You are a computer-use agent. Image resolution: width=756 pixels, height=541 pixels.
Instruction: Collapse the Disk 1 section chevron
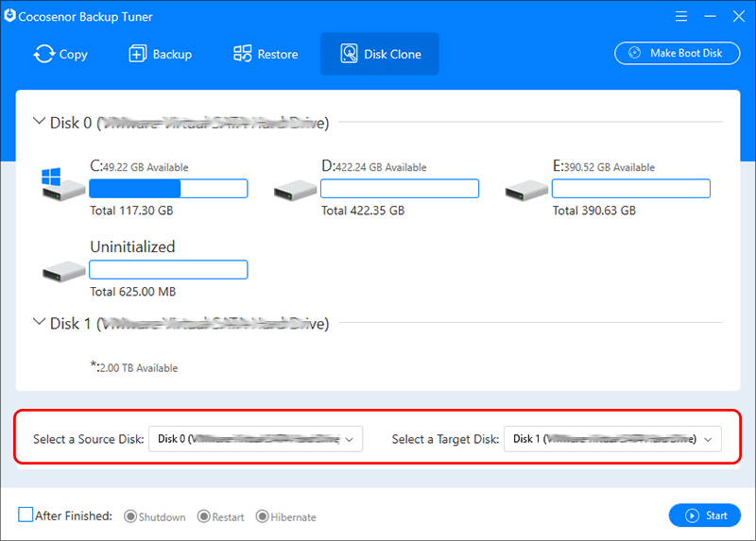click(39, 321)
